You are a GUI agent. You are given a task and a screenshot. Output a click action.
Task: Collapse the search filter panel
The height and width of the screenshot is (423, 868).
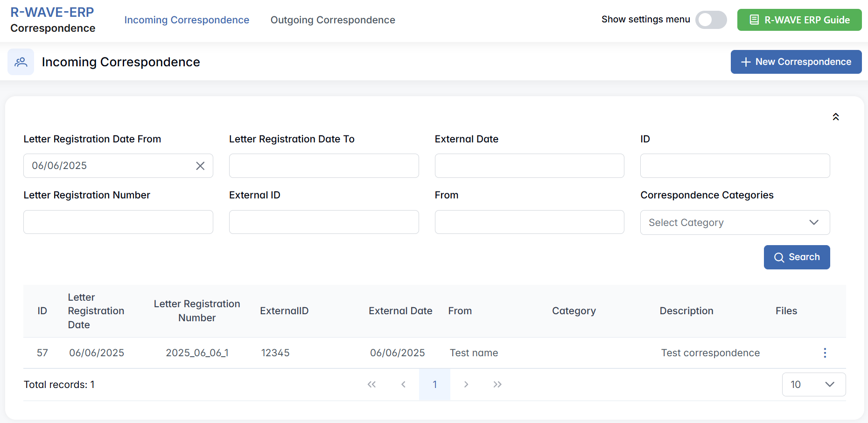835,117
